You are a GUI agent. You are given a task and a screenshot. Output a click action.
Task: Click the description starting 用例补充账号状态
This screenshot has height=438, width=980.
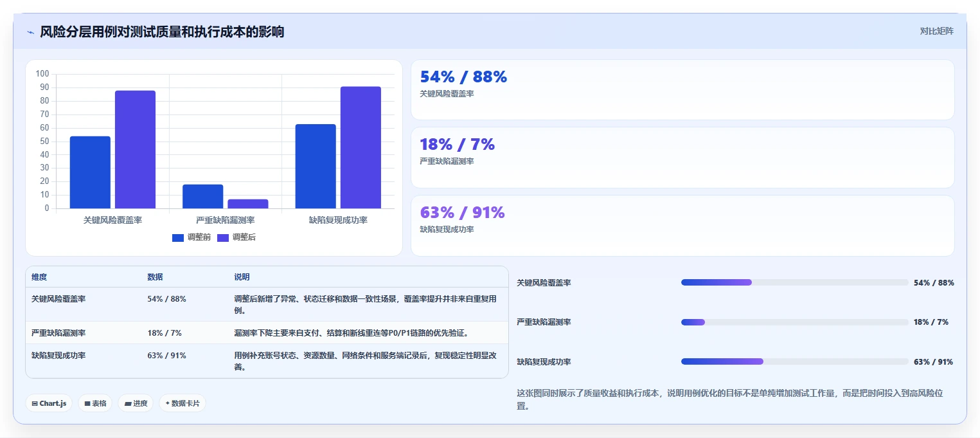(x=366, y=361)
